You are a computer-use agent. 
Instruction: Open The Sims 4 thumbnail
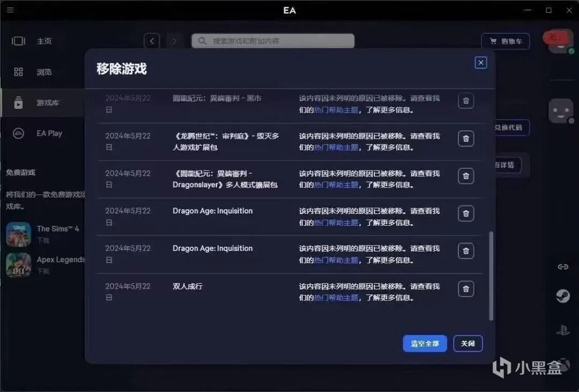tap(18, 234)
